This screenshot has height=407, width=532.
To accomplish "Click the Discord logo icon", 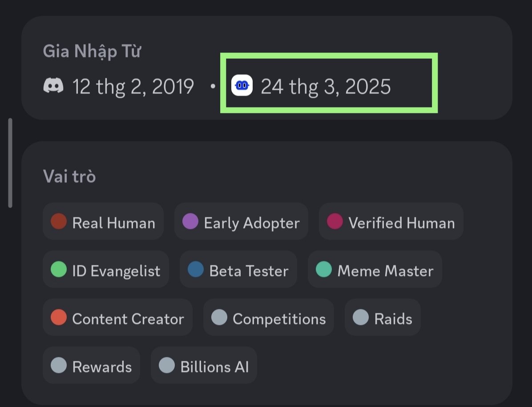I will point(53,85).
